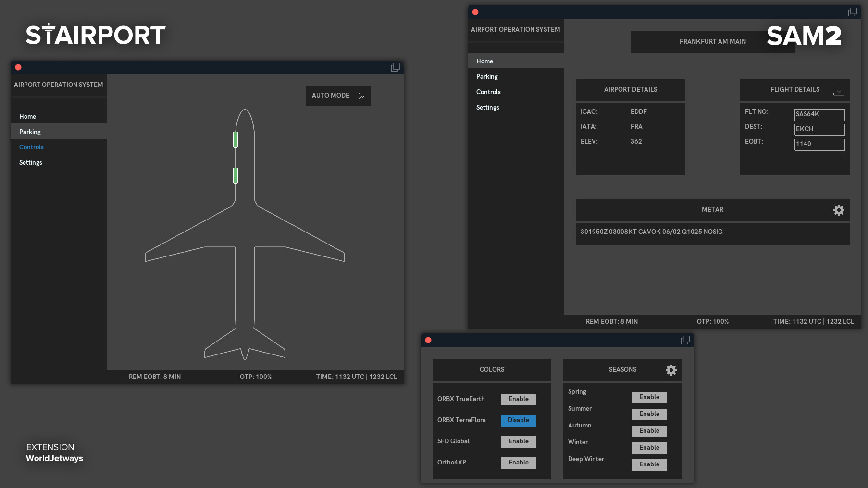Click the duplicate window icon on SAM2 window
Viewport: 868px width, 488px height.
[853, 12]
